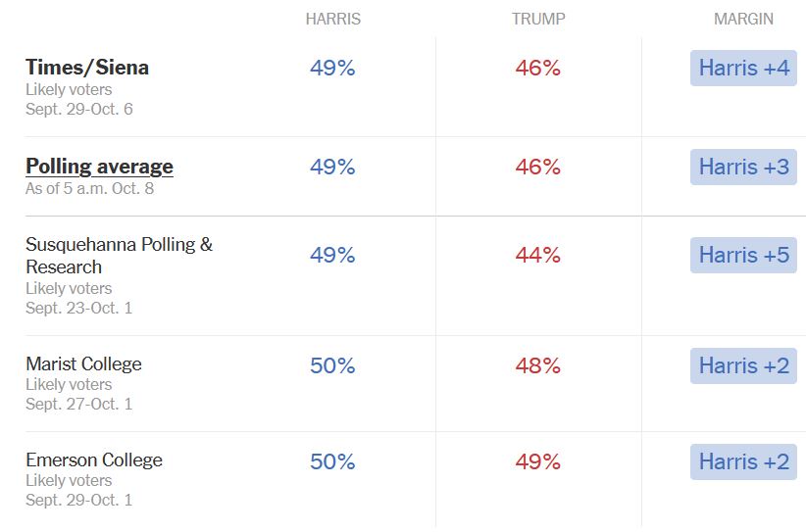Screen dimensions: 806x532
Task: Click Emerson College's 49% Trump value
Action: coord(538,462)
